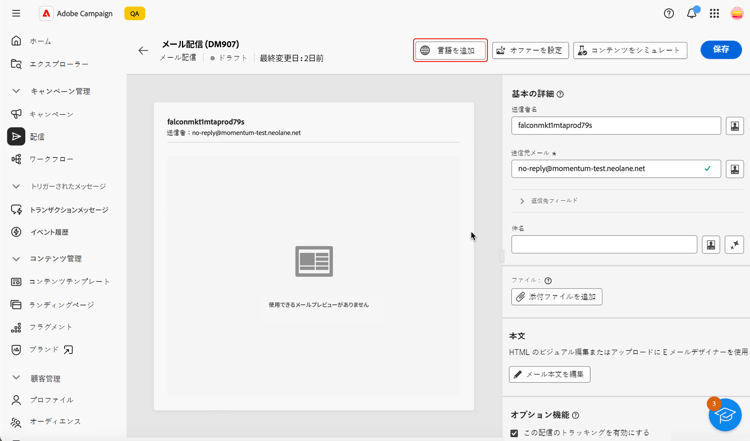The width and height of the screenshot is (750, 441).
Task: Click the QA environment badge
Action: pos(134,13)
